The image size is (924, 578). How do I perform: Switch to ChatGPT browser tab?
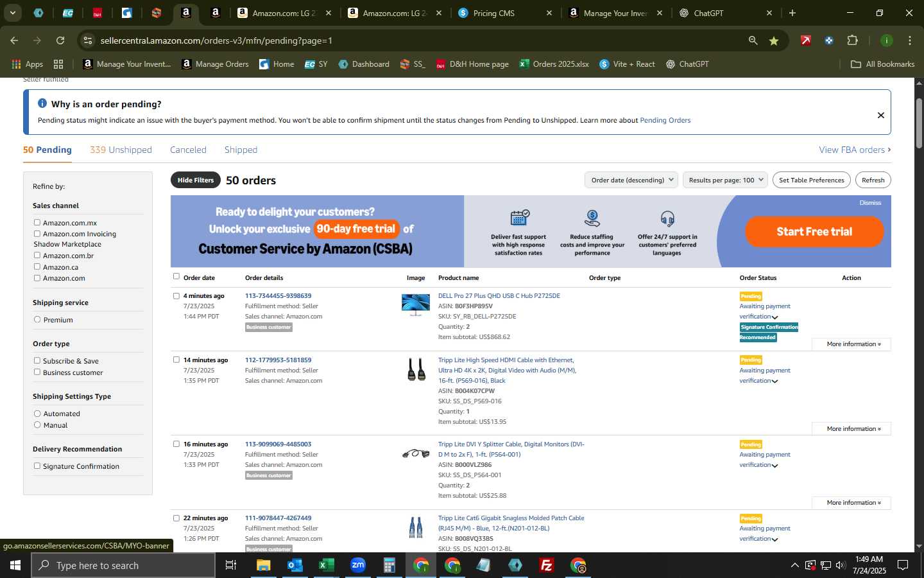[x=725, y=13]
